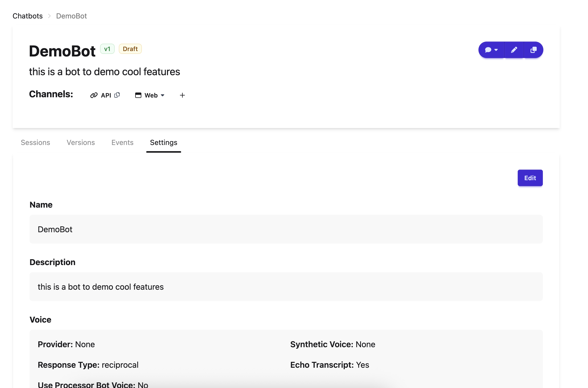Viewport: 588px width, 388px height.
Task: Click the Web channel window icon
Action: point(138,95)
